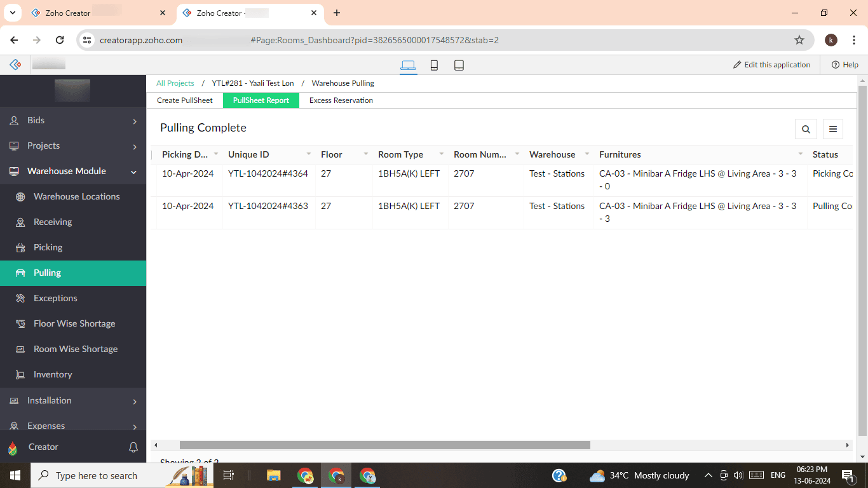Click the horizontal scrollbar below the table
The image size is (868, 488).
pos(381,445)
